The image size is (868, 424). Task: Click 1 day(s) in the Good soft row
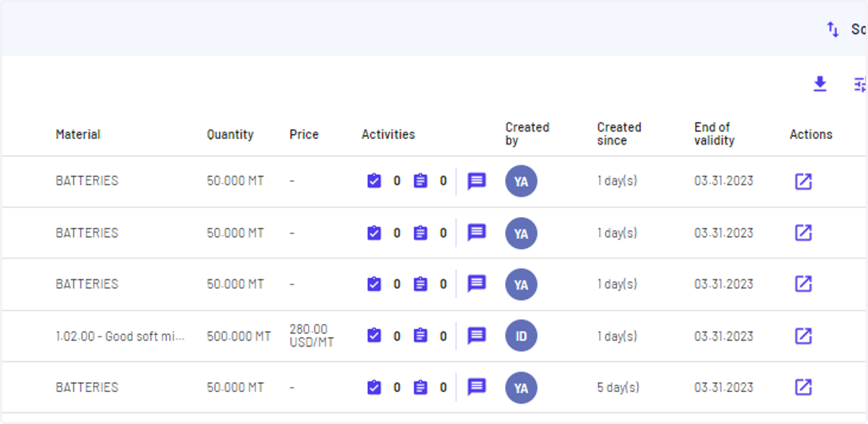(617, 336)
